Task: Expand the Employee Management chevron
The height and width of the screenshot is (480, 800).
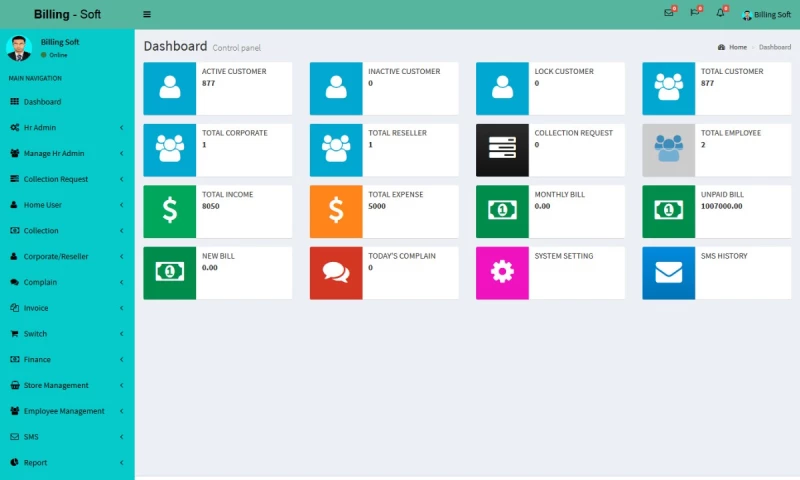Action: pos(121,411)
